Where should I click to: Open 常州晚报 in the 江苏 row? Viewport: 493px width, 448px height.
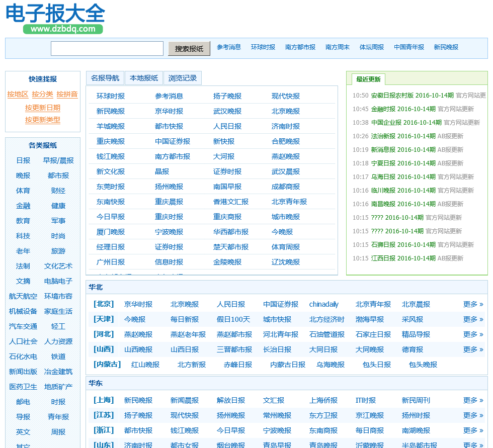(x=277, y=415)
